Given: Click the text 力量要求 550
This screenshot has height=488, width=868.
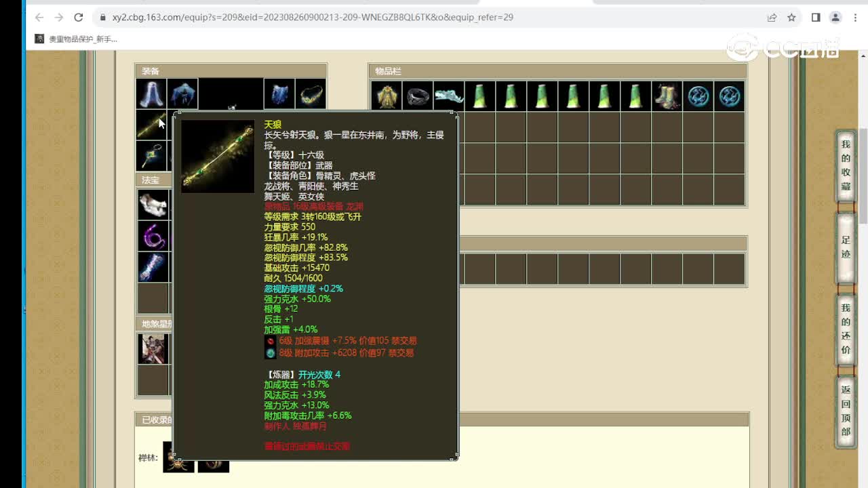Looking at the screenshot, I should tap(290, 227).
